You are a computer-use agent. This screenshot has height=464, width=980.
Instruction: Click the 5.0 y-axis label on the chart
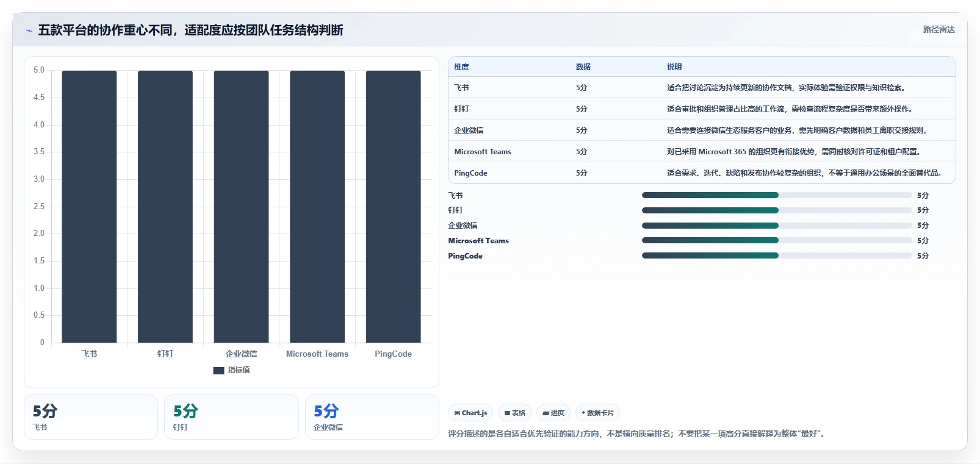[39, 70]
